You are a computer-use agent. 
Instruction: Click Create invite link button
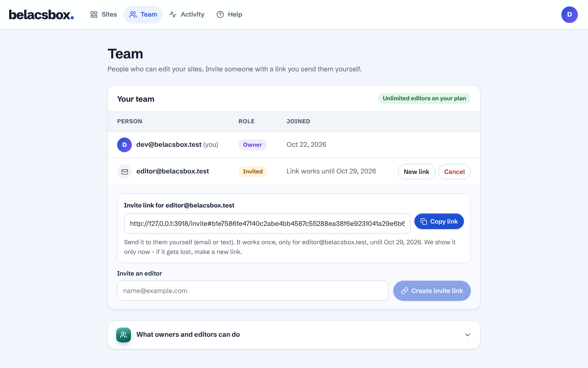(x=432, y=291)
